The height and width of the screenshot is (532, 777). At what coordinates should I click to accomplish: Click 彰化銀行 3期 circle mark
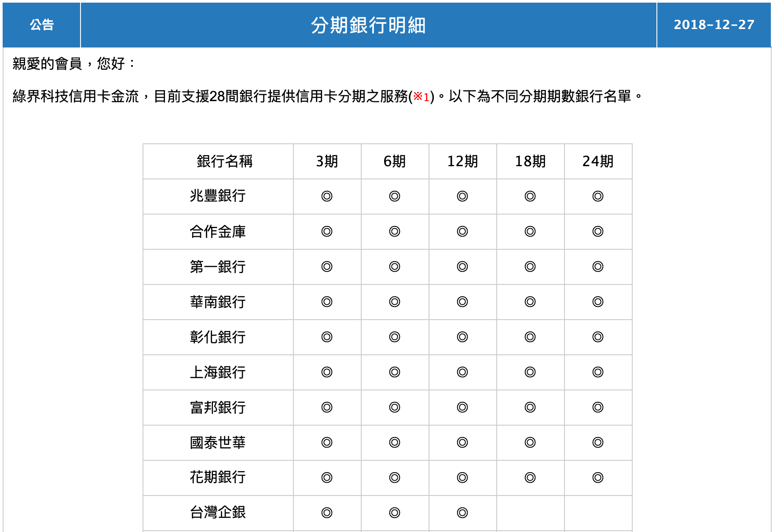click(x=326, y=337)
